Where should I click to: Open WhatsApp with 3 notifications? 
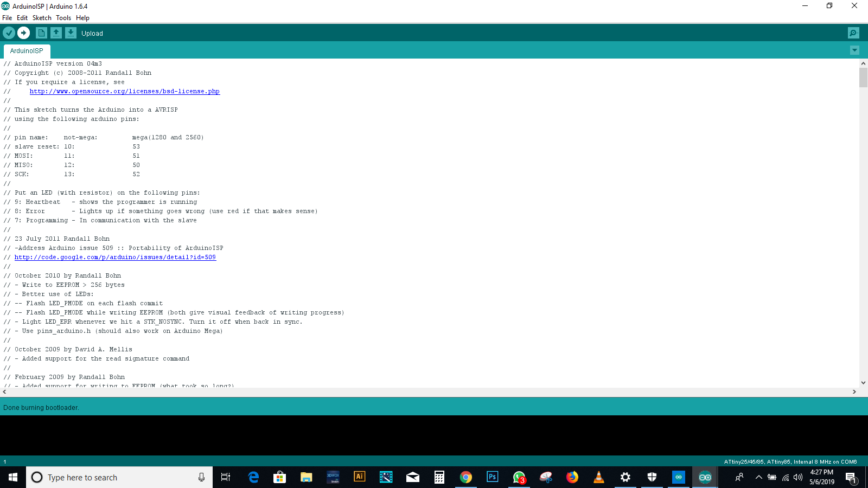click(519, 477)
